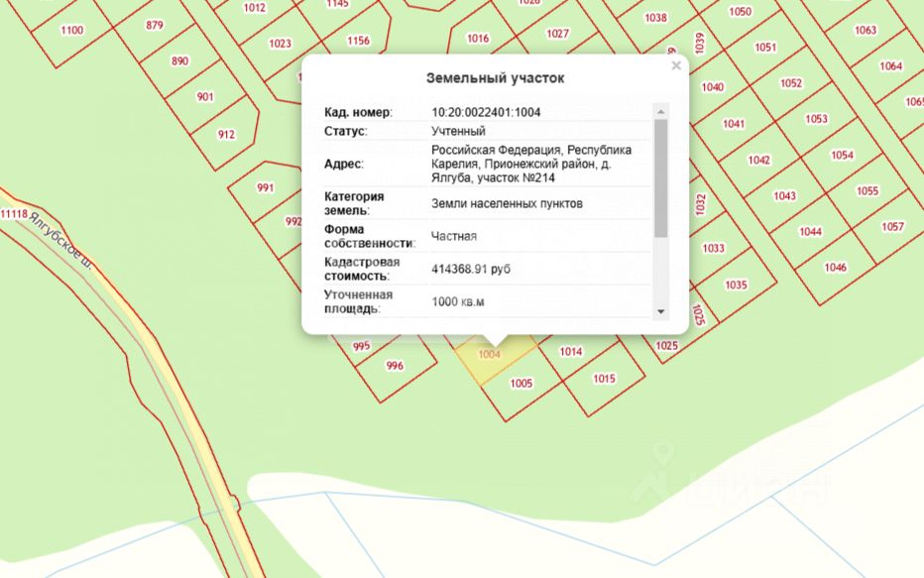Click the popup scrollbar down arrow
Screen dimensions: 924x578
pyautogui.click(x=660, y=311)
